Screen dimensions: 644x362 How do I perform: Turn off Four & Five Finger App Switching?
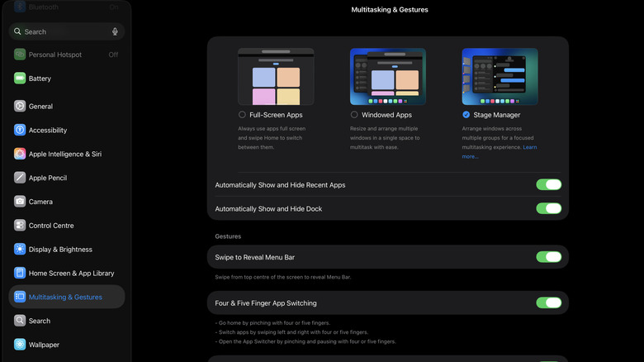(549, 303)
